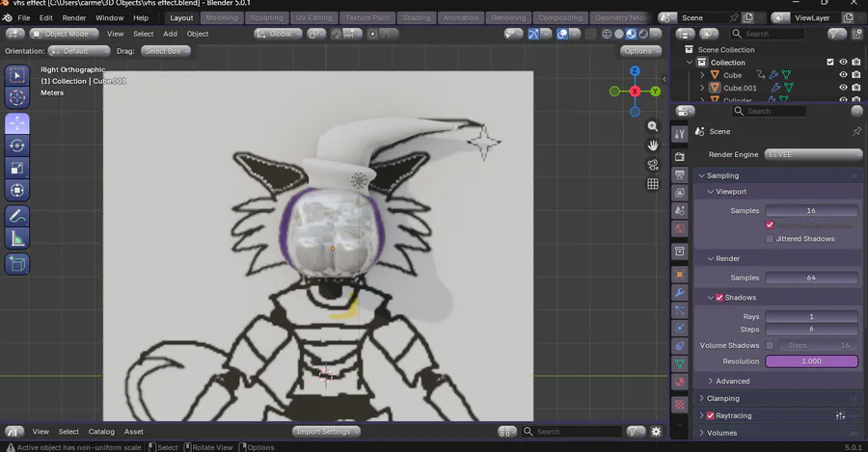868x452 pixels.
Task: Expand the Volumes panel
Action: [777, 433]
